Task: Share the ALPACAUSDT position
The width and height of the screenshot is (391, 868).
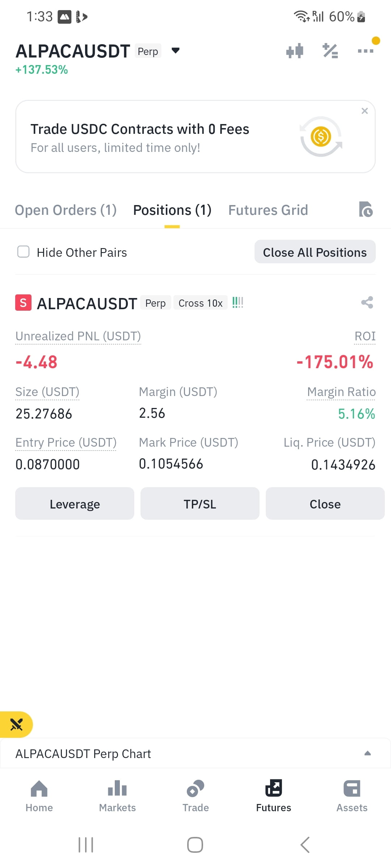Action: click(x=367, y=302)
